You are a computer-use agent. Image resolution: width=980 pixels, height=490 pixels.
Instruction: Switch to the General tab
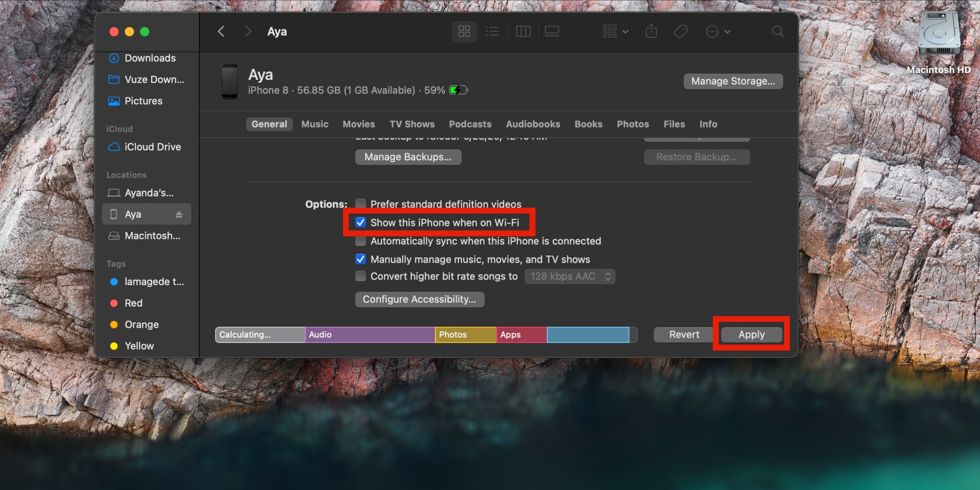tap(269, 124)
